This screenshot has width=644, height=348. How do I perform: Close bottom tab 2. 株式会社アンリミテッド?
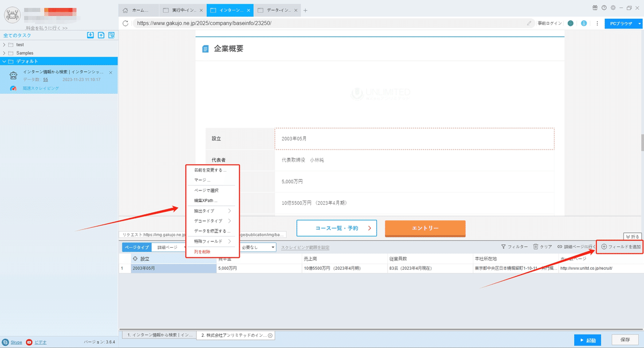pyautogui.click(x=270, y=335)
